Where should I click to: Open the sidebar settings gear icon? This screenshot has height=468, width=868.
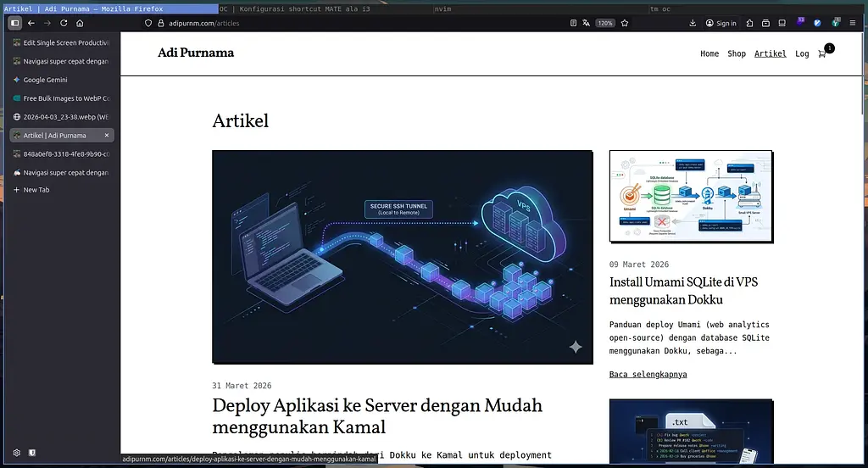click(x=16, y=453)
